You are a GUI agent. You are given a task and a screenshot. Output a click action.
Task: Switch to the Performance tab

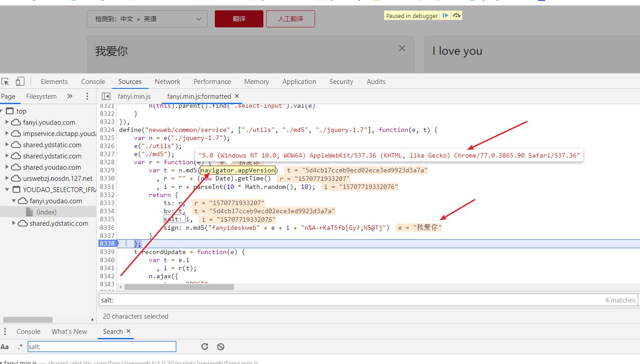click(212, 81)
